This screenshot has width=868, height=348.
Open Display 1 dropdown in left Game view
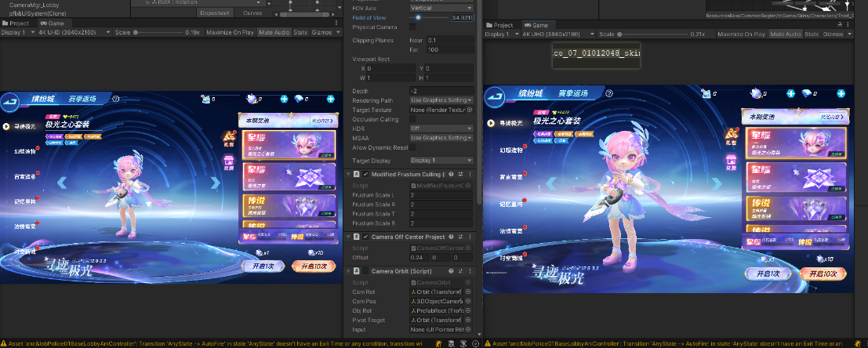(16, 33)
